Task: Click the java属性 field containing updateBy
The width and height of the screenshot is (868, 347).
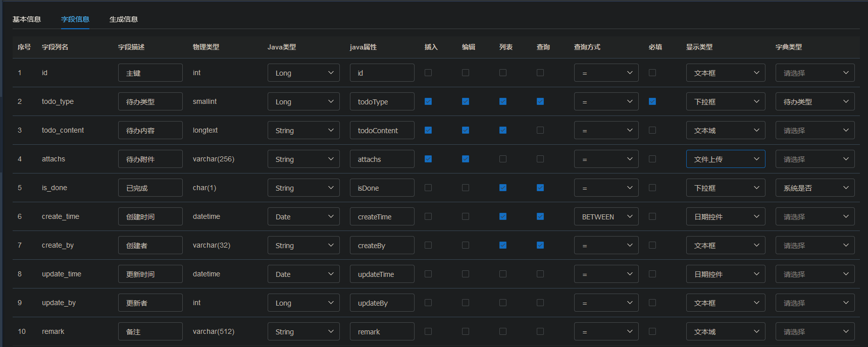Action: point(382,303)
